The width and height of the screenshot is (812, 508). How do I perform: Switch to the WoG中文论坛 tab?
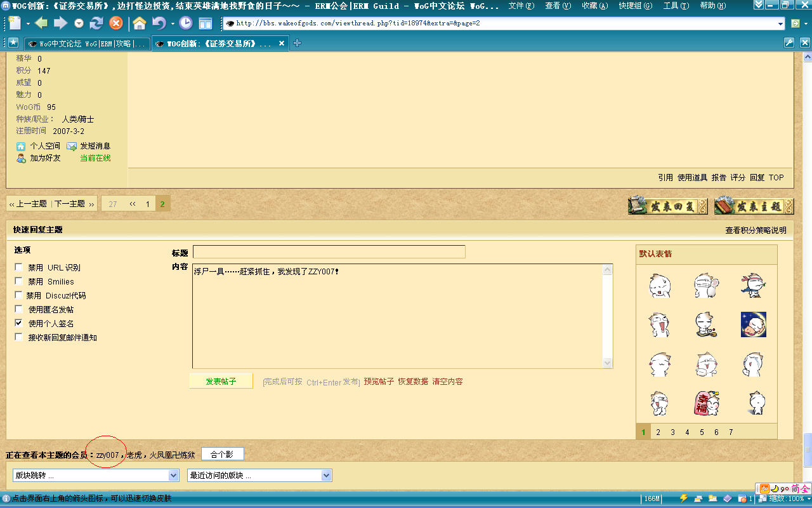[x=87, y=44]
